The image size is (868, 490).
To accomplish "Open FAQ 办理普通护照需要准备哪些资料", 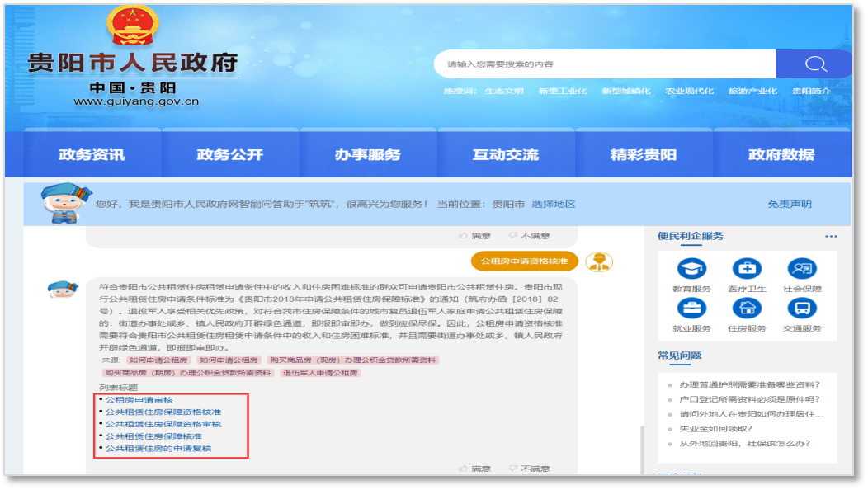I will 749,384.
